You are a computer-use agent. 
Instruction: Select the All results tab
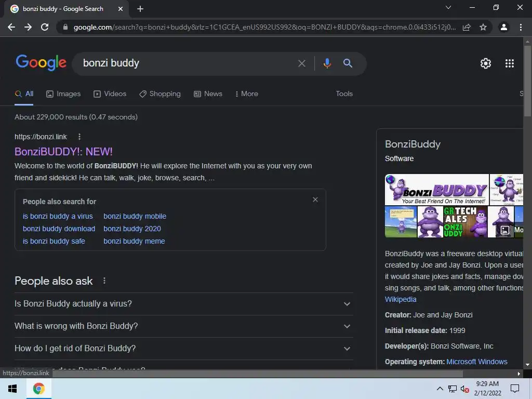pos(24,94)
